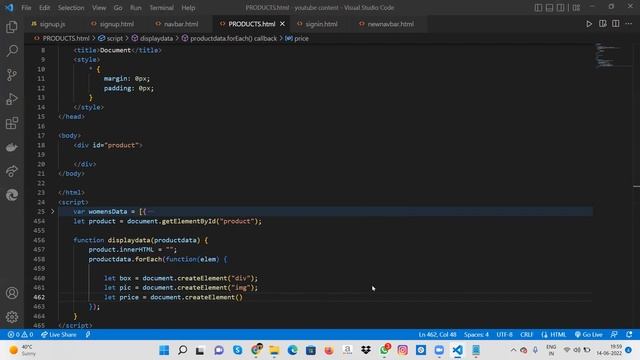Open the Edit menu
Image resolution: width=640 pixels, height=360 pixels.
(44, 8)
